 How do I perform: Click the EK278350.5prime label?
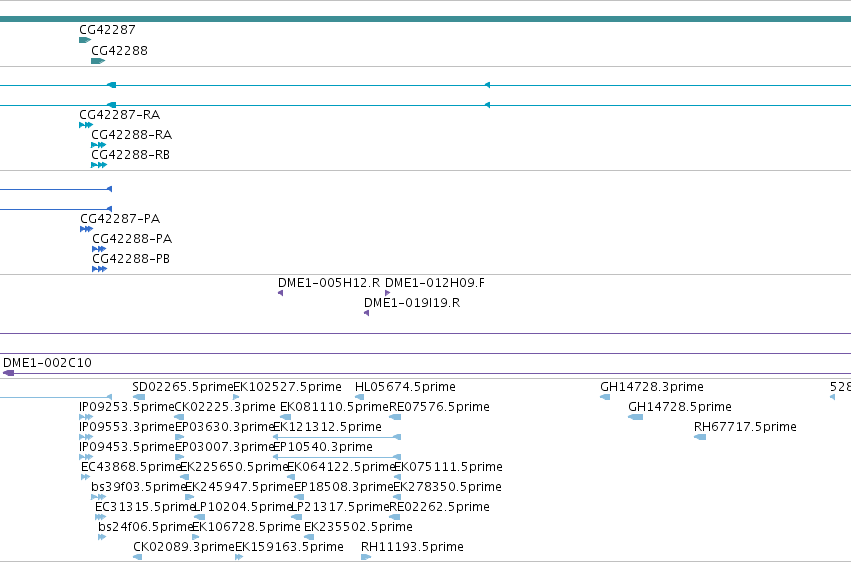click(447, 487)
